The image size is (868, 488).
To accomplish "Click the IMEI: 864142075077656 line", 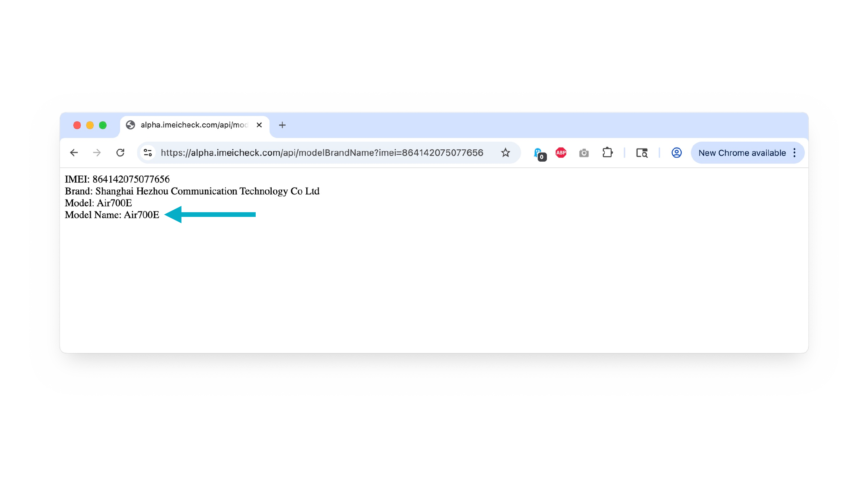I will pos(117,179).
